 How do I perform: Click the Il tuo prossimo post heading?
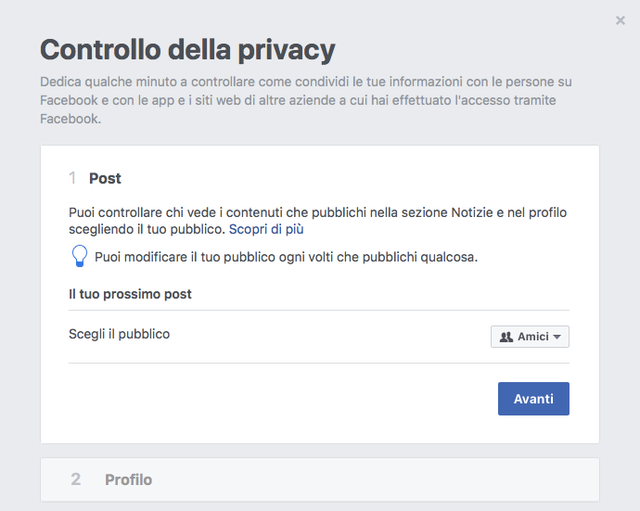click(x=130, y=294)
